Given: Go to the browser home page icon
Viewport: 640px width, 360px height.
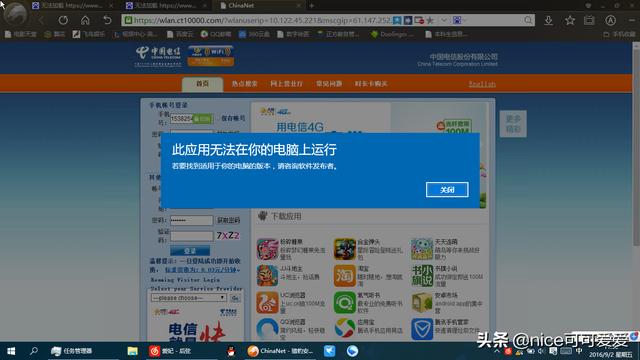Looking at the screenshot, I should click(x=85, y=20).
